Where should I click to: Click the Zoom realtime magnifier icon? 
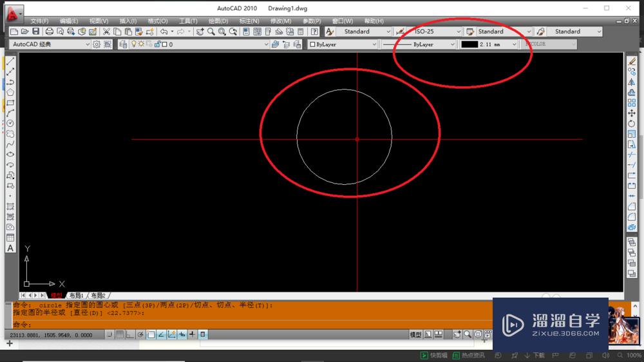[x=211, y=32]
